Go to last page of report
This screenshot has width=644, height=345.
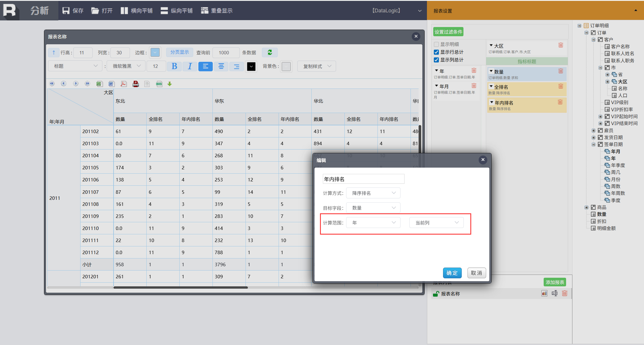pyautogui.click(x=87, y=84)
